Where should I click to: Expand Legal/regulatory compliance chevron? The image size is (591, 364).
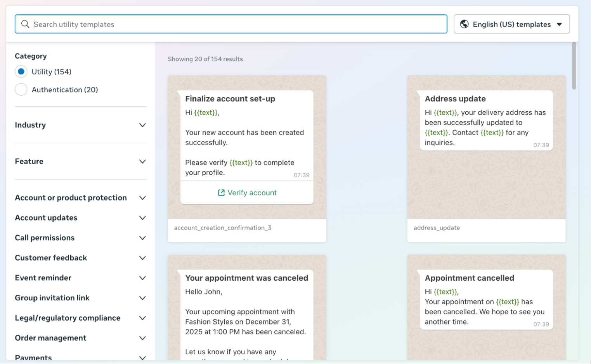(142, 318)
